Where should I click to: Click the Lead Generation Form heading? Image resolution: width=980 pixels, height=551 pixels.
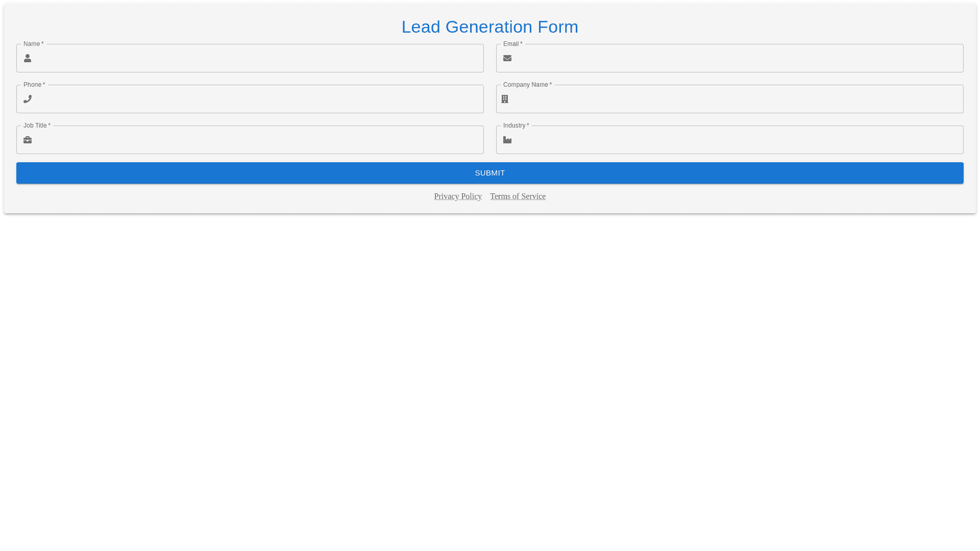click(489, 27)
